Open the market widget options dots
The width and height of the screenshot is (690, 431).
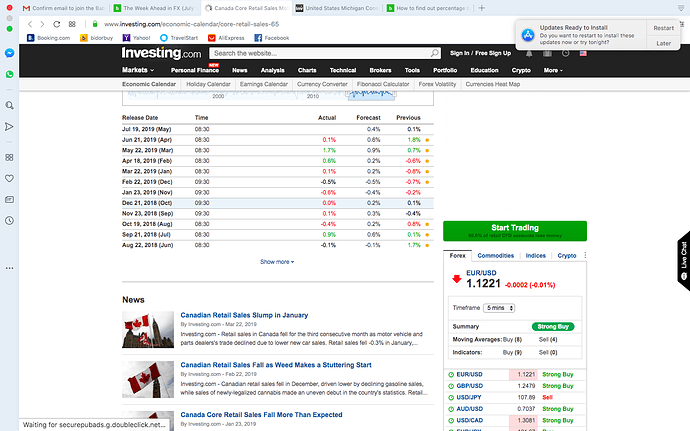(585, 255)
